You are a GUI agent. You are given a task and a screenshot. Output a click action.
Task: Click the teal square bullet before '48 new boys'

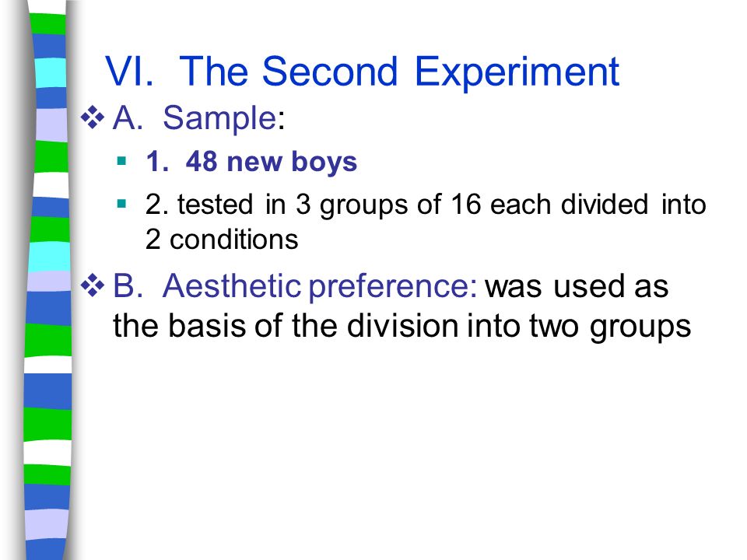[x=121, y=160]
